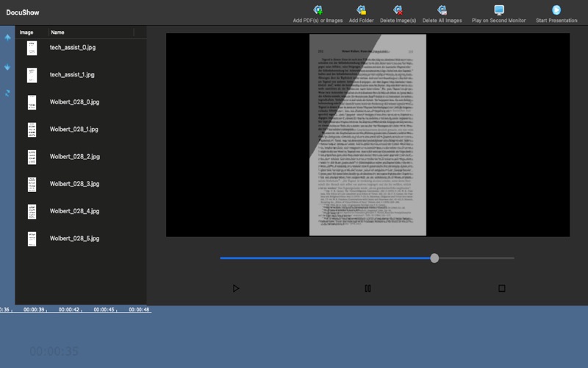Click the Play on Second Monitor icon
This screenshot has width=588, height=368.
pos(499,10)
